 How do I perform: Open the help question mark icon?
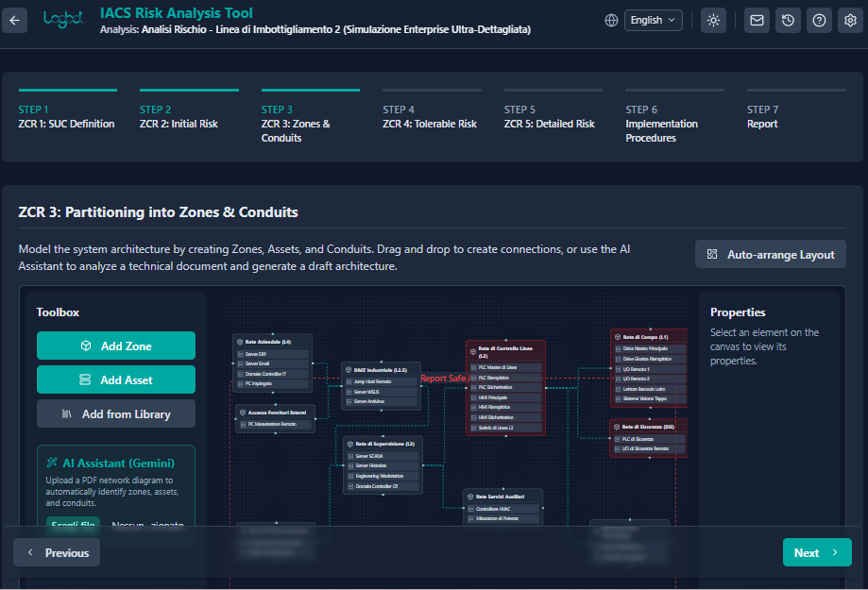pos(820,20)
